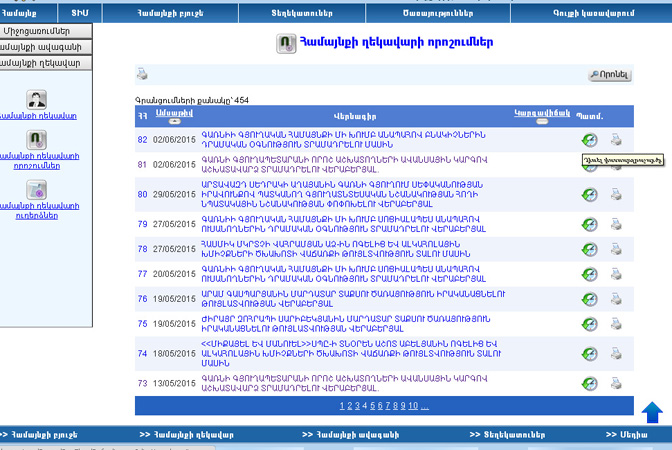
Task: Click the community head messages icon in the sidebar
Action: click(36, 190)
